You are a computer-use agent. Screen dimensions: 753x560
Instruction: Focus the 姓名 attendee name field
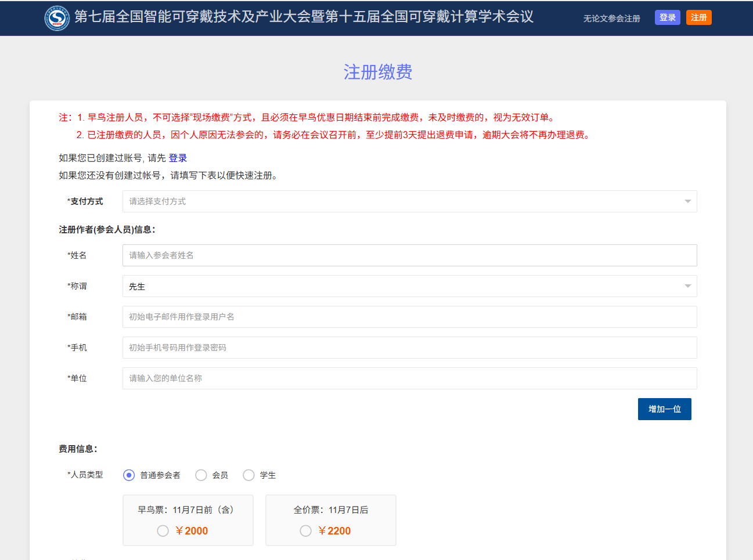click(x=409, y=255)
